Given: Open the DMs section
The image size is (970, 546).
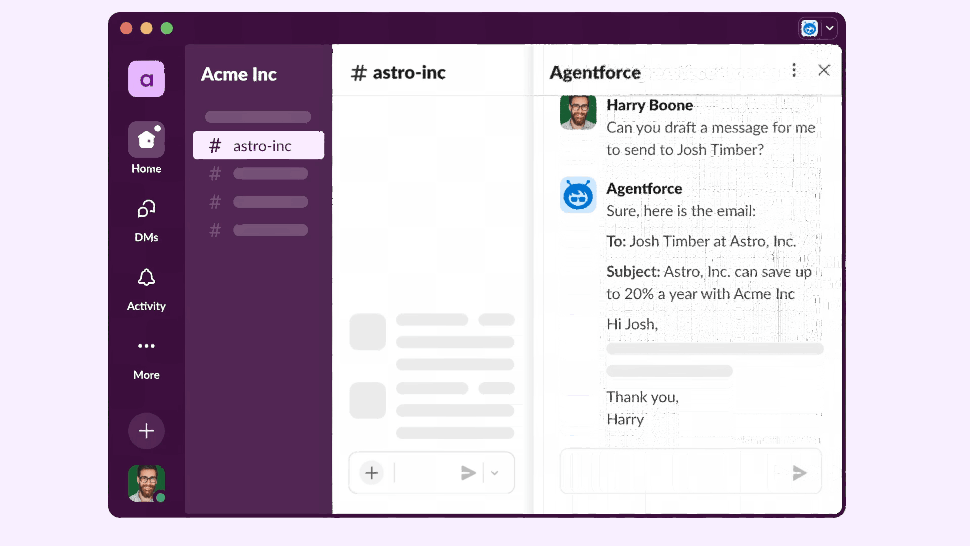Looking at the screenshot, I should [147, 220].
